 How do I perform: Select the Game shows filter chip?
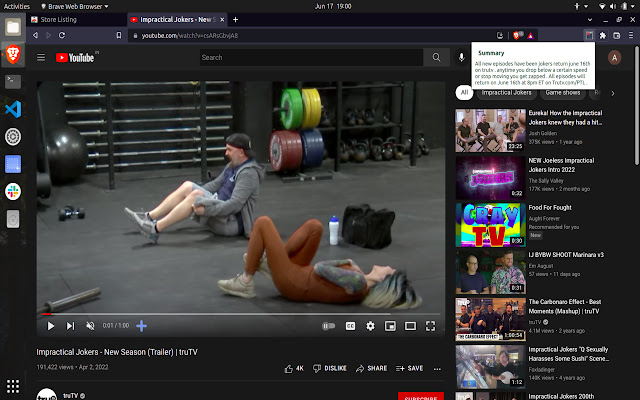(562, 93)
